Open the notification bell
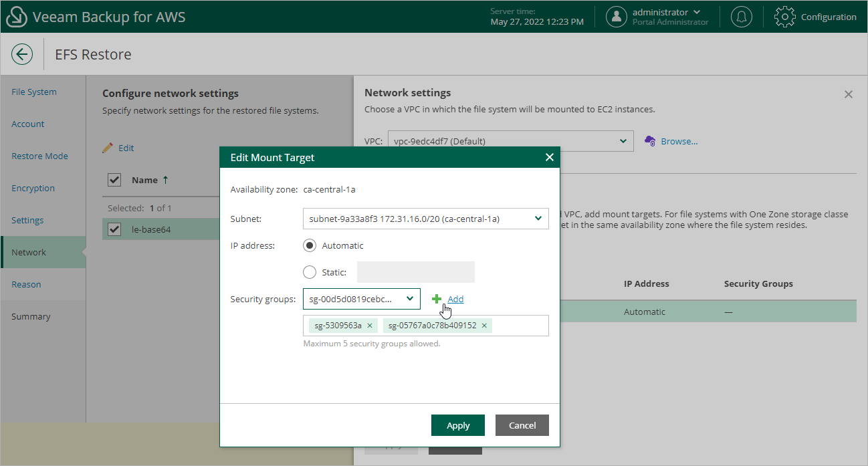This screenshot has height=466, width=868. 741,17
